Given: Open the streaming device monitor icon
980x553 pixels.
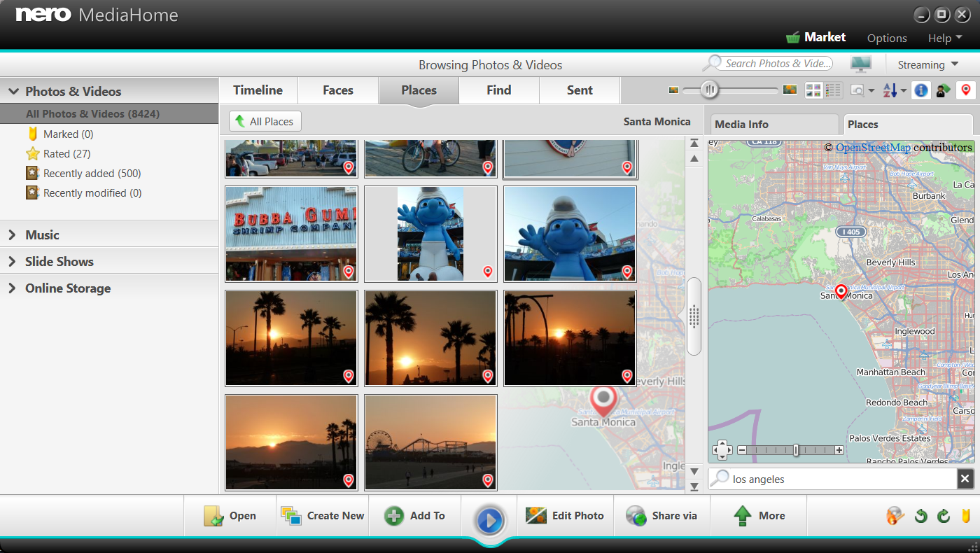Looking at the screenshot, I should pos(861,64).
